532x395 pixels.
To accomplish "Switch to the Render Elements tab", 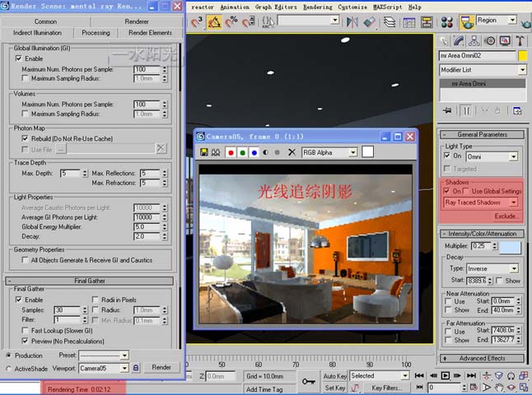I will (x=151, y=33).
